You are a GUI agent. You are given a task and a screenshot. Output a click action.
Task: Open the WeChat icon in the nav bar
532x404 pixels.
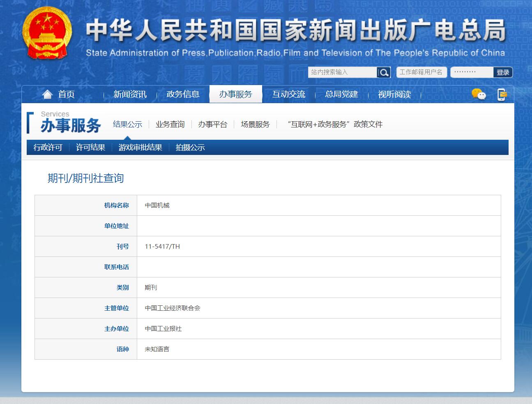[x=479, y=94]
